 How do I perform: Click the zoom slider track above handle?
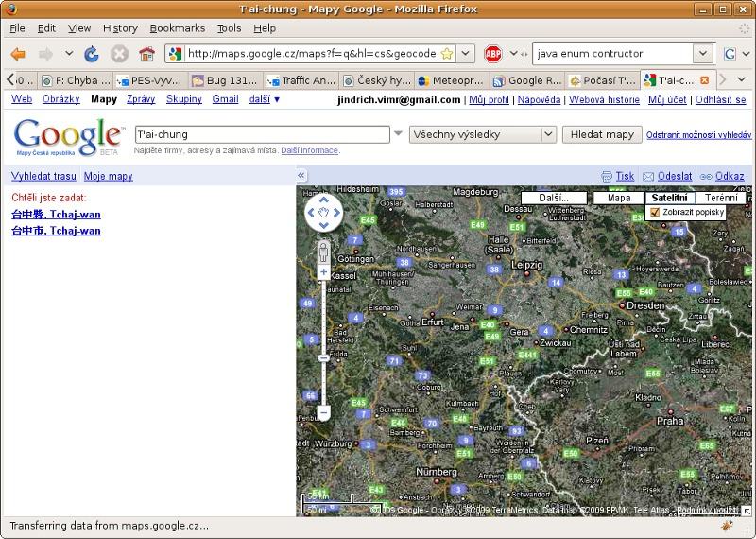click(323, 316)
